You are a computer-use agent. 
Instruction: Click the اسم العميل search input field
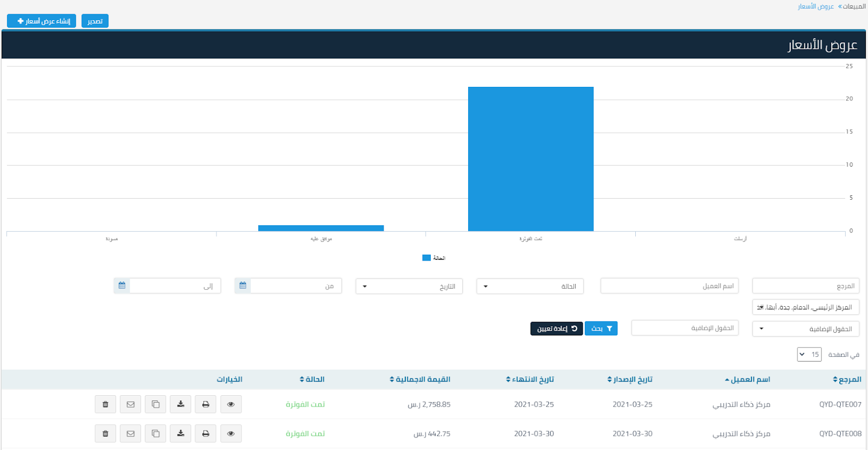[x=669, y=286]
